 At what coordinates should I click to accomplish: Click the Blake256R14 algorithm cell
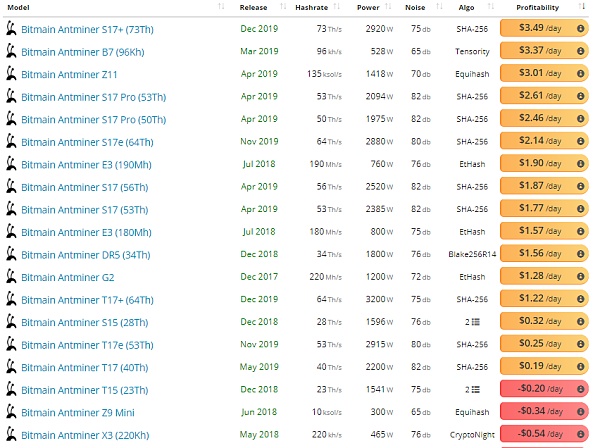tap(472, 254)
